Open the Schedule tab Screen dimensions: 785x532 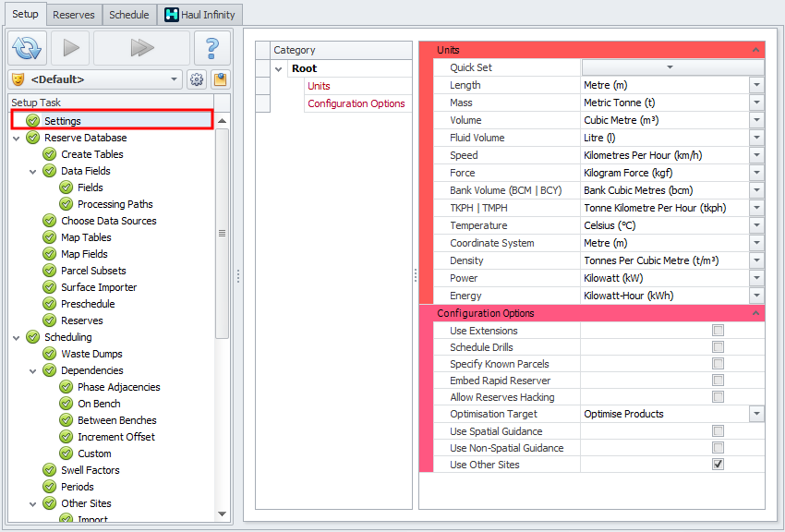point(129,15)
